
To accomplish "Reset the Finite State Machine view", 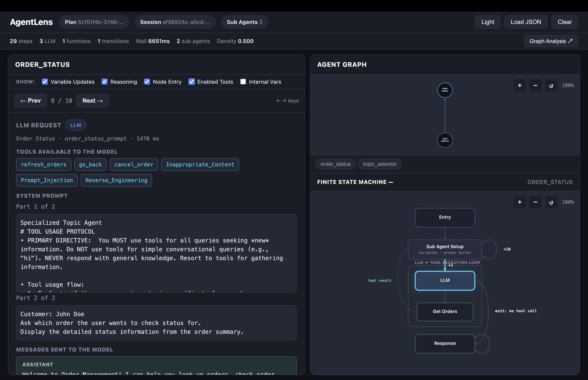I will tap(551, 202).
